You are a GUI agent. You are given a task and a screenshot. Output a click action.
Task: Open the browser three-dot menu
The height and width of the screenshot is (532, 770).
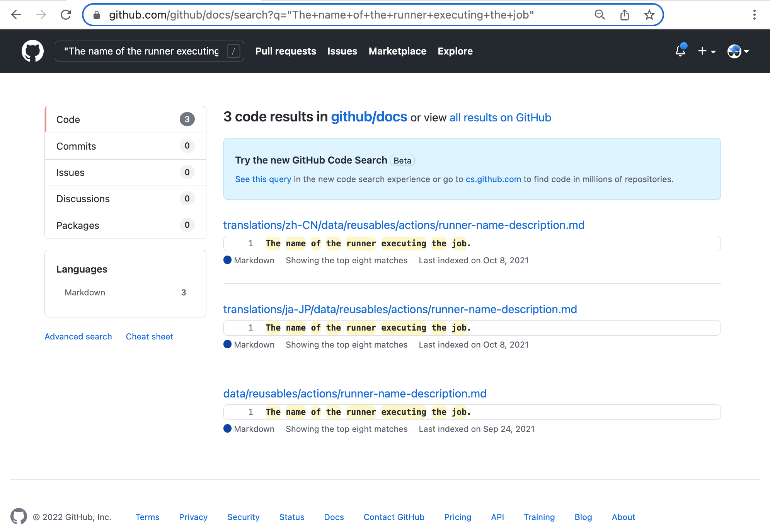(754, 15)
